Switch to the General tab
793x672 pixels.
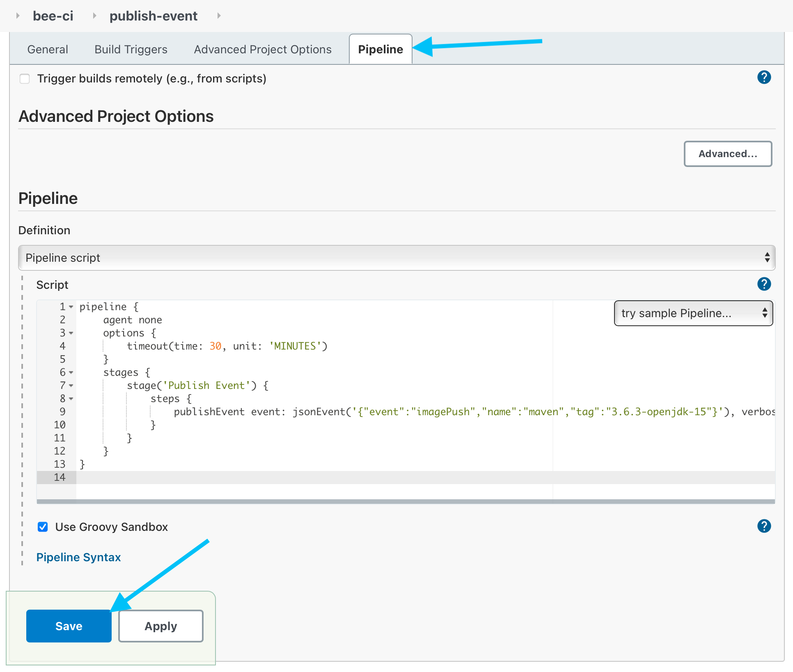click(x=48, y=49)
